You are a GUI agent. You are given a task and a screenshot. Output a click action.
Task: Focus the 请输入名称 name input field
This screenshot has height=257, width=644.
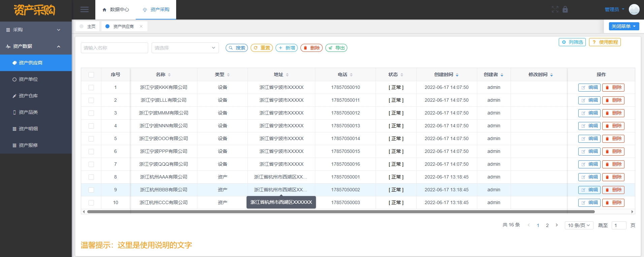[115, 48]
